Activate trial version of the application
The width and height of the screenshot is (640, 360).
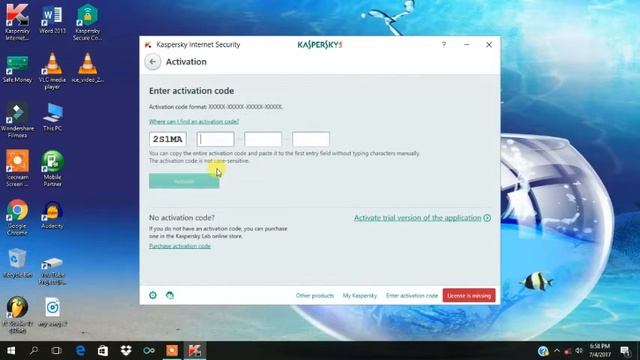tap(418, 218)
